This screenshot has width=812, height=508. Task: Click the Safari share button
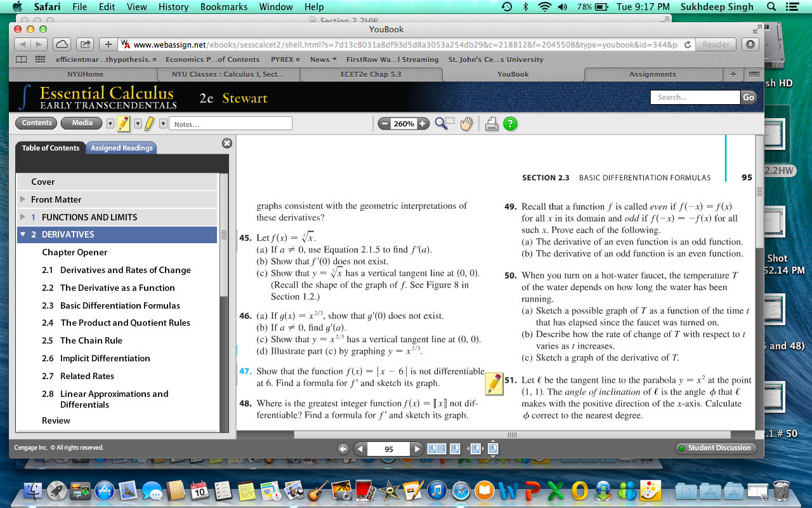(84, 44)
